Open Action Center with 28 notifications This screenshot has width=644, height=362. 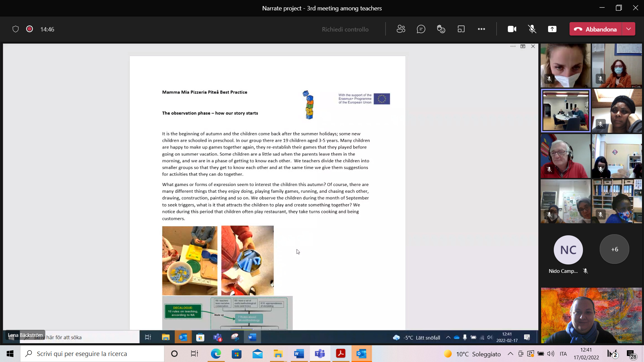(x=631, y=354)
